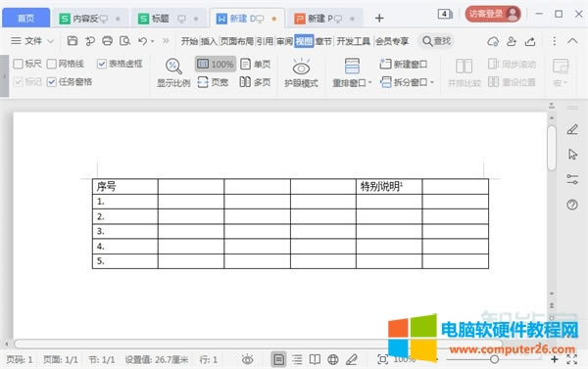Click the new window (新建窗口) button
This screenshot has height=369, width=588.
(404, 64)
